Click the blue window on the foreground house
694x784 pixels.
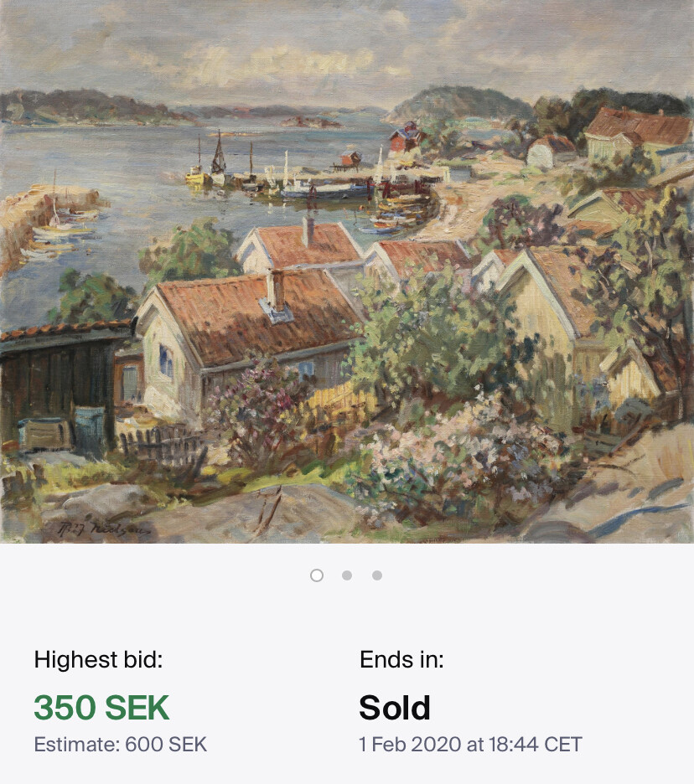coord(166,362)
